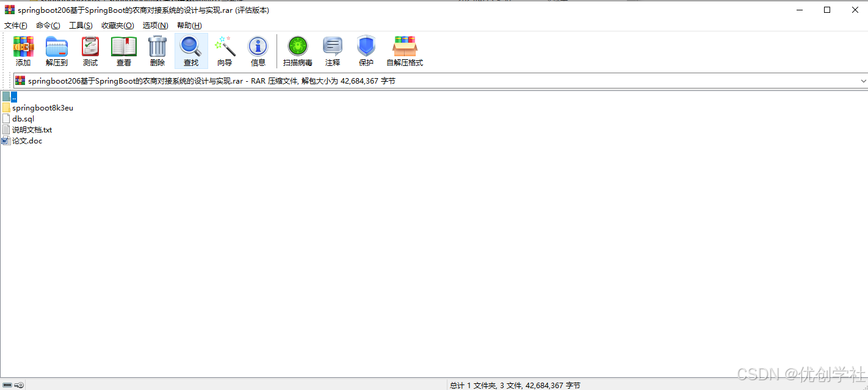Click the Find (查找) magnifier icon

[x=191, y=47]
